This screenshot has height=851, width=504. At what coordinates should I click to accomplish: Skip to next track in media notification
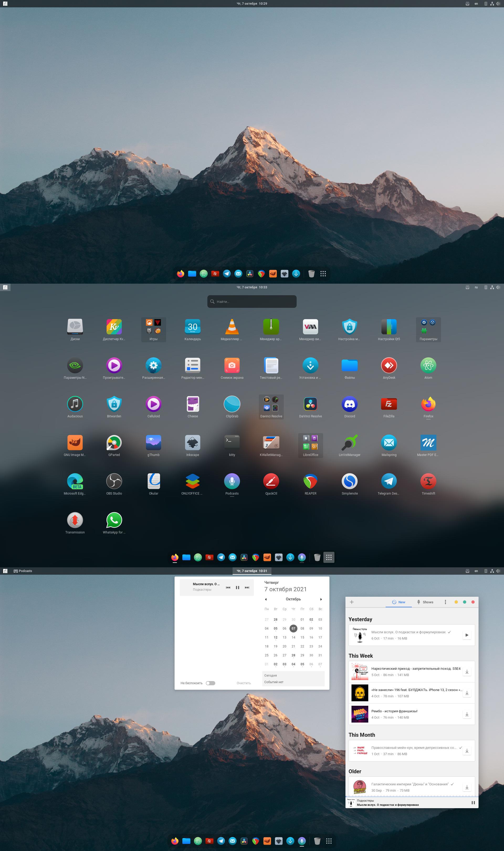click(247, 587)
